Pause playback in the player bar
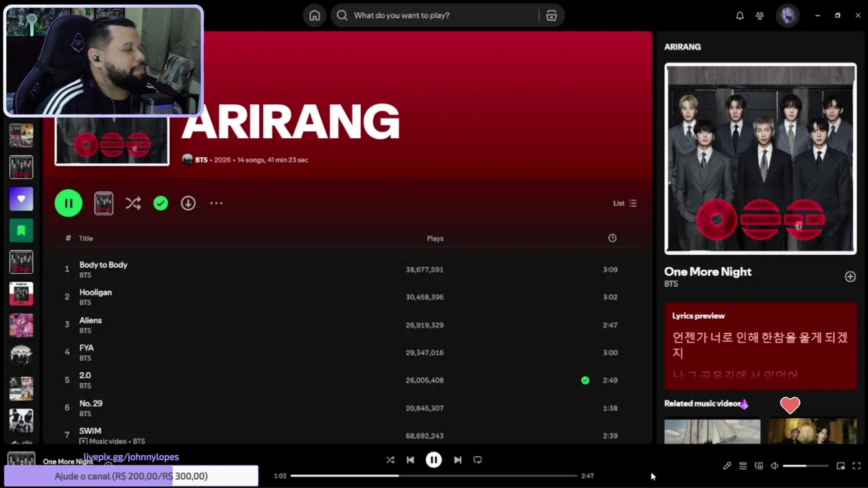This screenshot has width=868, height=488. click(433, 460)
